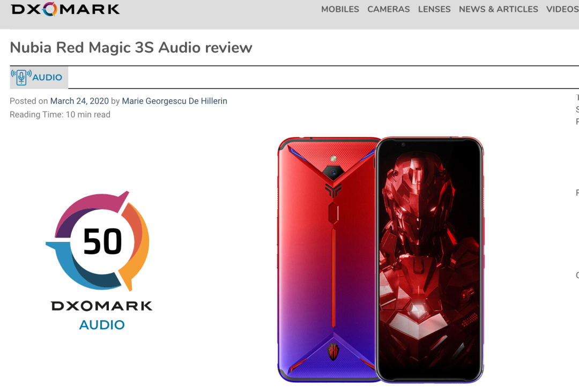Open the March 24, 2020 date link
Screen dimensions: 579x392
tap(79, 101)
